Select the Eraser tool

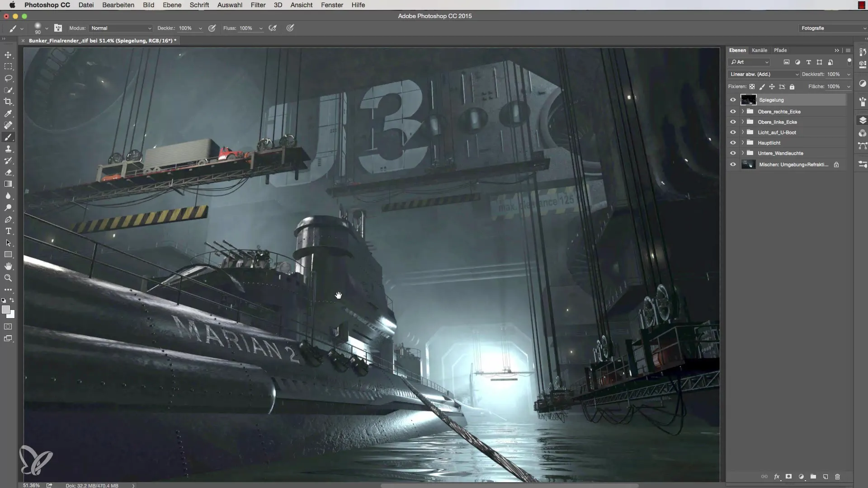[8, 172]
